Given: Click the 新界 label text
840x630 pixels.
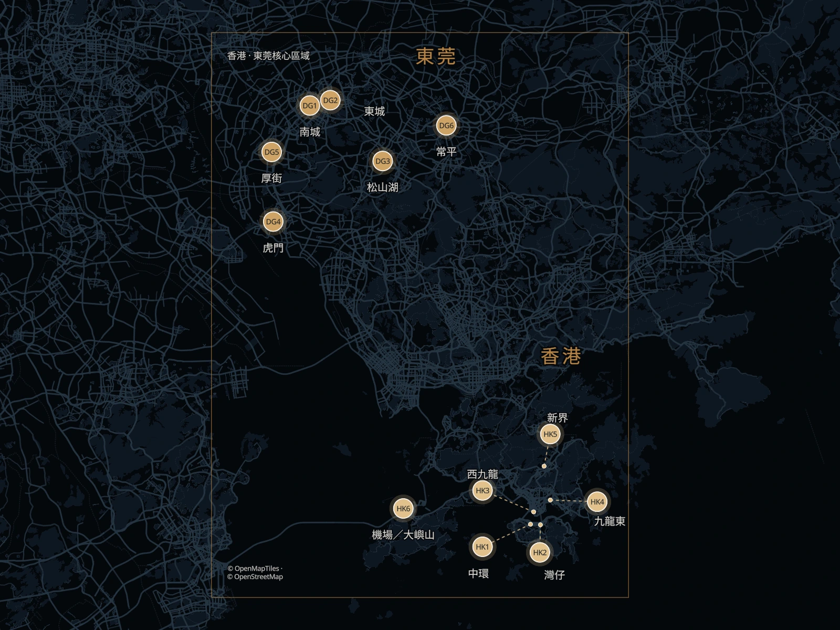Looking at the screenshot, I should (x=557, y=418).
